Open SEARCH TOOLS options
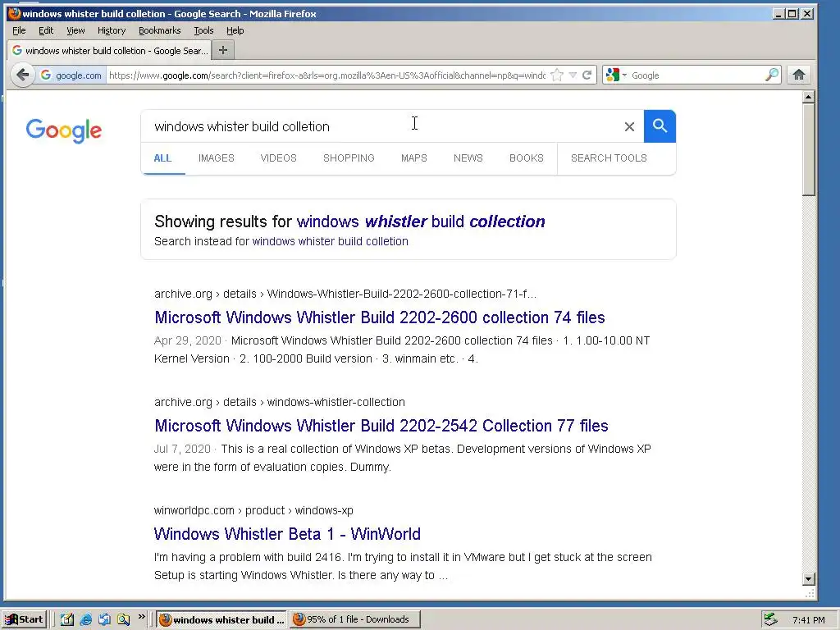The height and width of the screenshot is (630, 840). (x=609, y=158)
